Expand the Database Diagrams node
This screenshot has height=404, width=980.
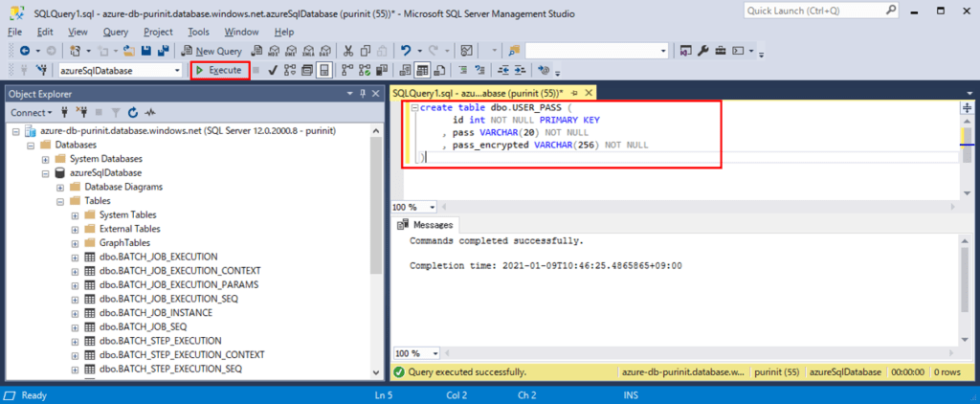(x=60, y=187)
